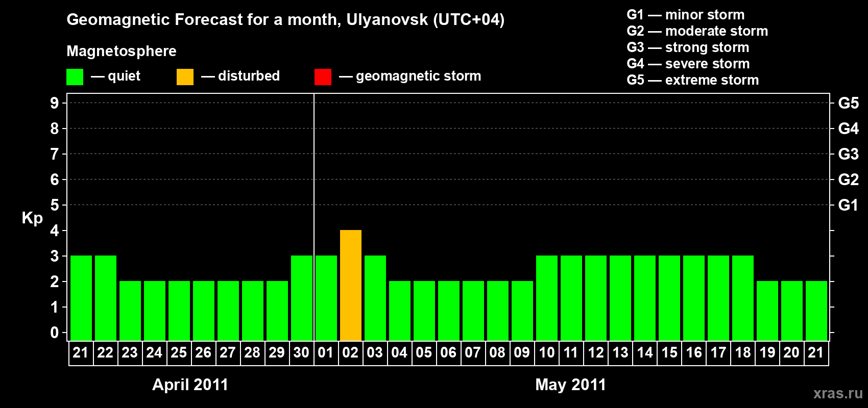Image resolution: width=868 pixels, height=408 pixels.
Task: Click 'G5 — extreme storm' legend line
Action: (692, 80)
